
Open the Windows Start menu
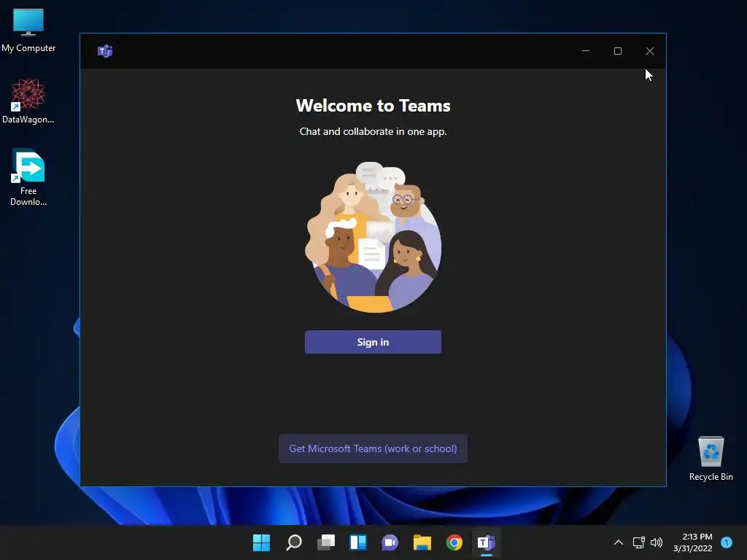tap(261, 542)
